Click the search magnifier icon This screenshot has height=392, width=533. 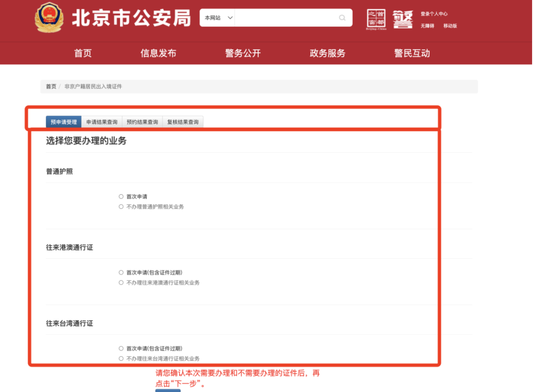342,18
